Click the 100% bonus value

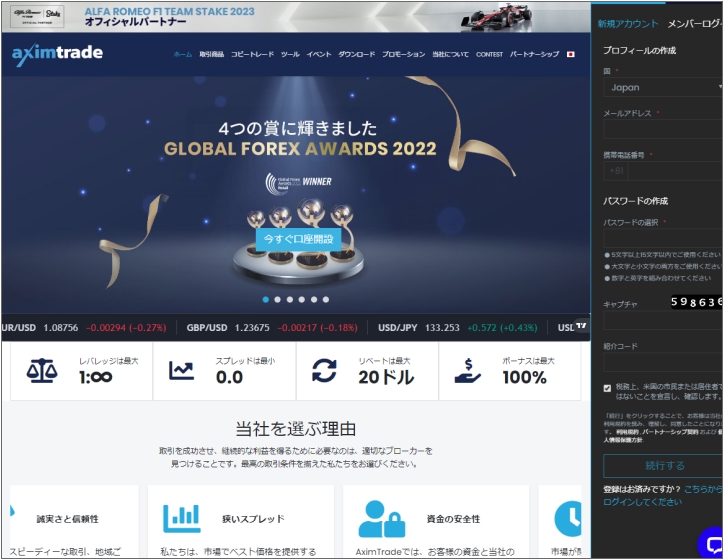(x=525, y=377)
